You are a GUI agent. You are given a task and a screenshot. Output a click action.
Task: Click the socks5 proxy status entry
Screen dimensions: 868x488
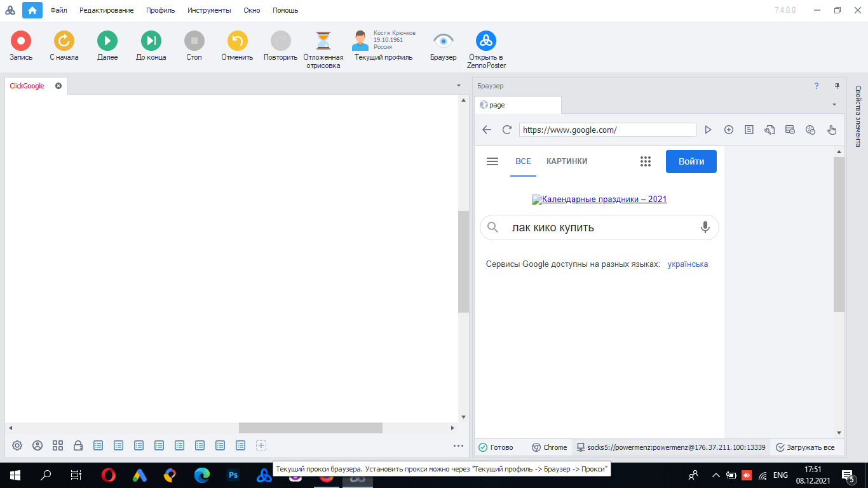(x=671, y=447)
